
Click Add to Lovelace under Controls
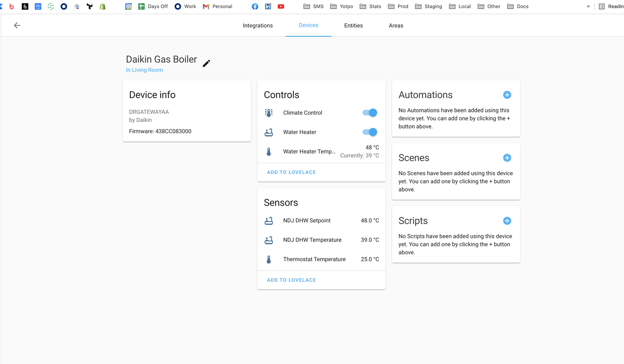pos(291,173)
